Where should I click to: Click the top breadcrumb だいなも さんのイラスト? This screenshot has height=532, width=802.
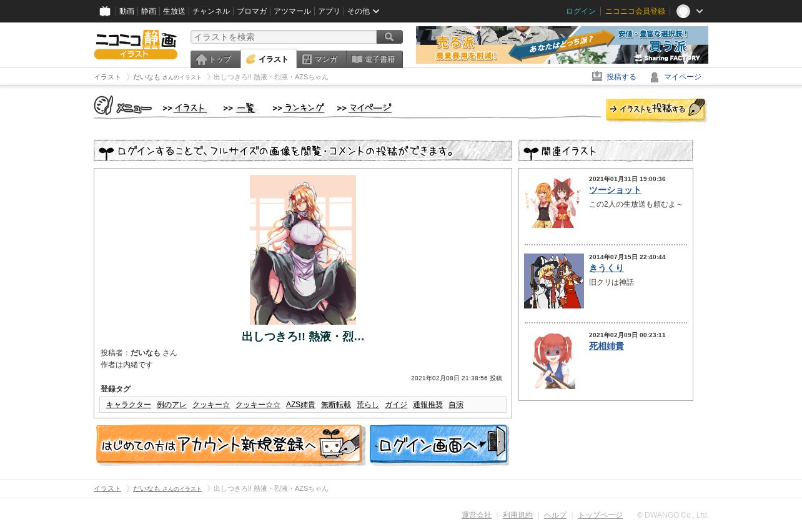[167, 77]
